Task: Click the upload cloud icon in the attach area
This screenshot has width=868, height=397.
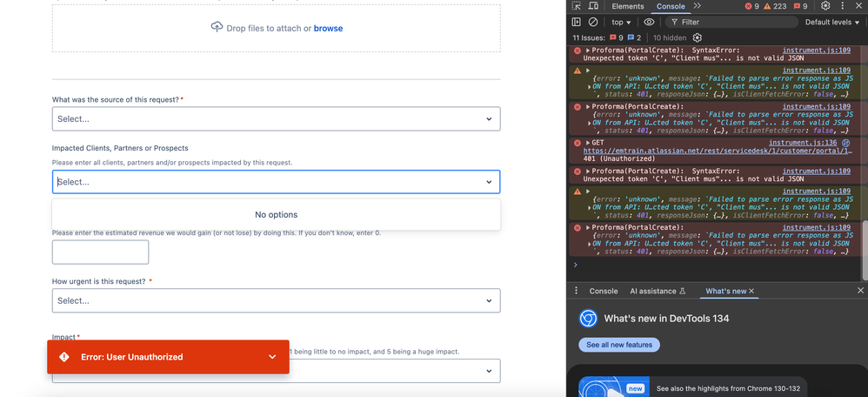Action: point(217,27)
